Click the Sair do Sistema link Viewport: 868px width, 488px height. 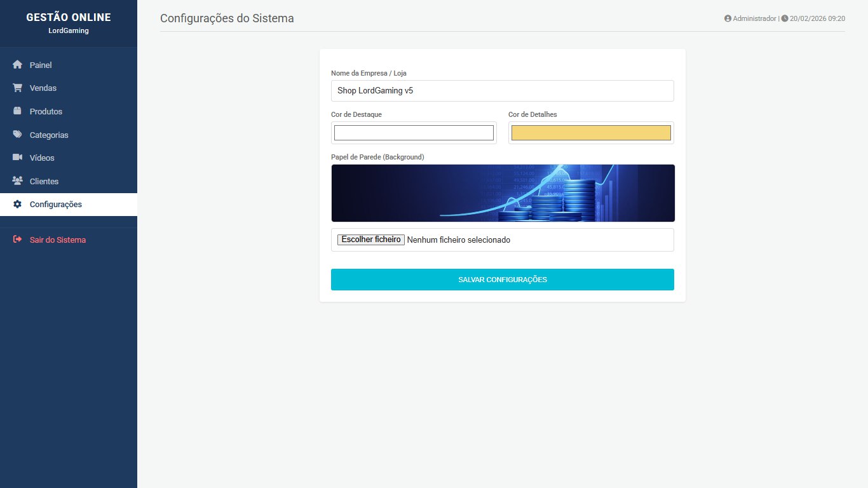pos(57,240)
